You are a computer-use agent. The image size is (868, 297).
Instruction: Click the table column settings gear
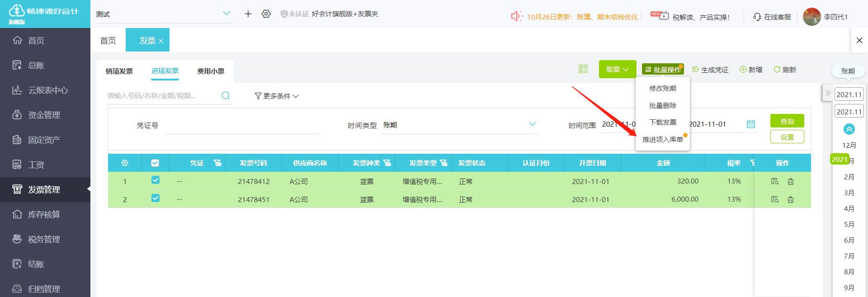[125, 163]
